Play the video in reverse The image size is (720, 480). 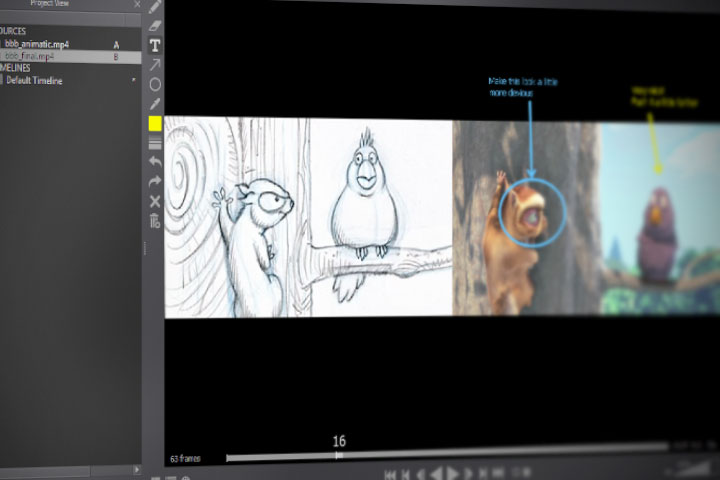point(436,473)
